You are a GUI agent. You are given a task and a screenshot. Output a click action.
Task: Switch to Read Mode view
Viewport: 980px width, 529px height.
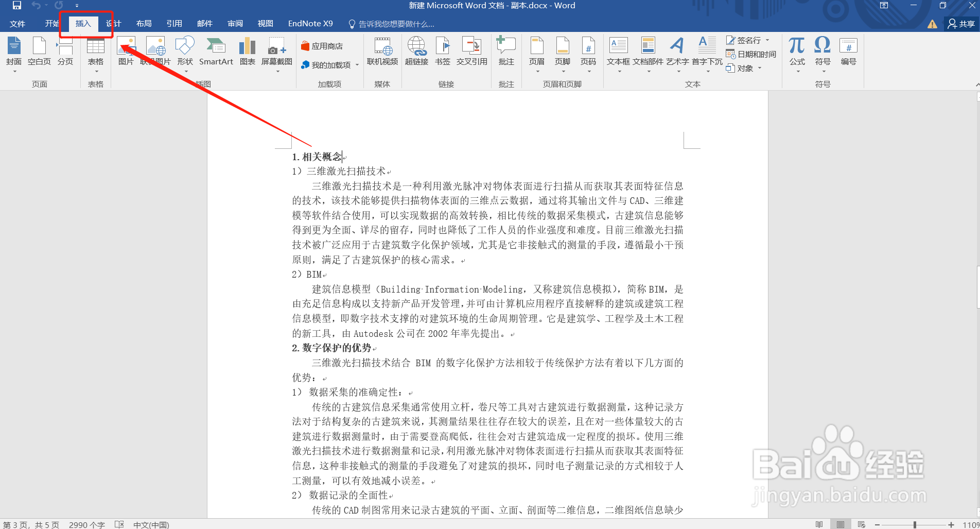pos(819,524)
